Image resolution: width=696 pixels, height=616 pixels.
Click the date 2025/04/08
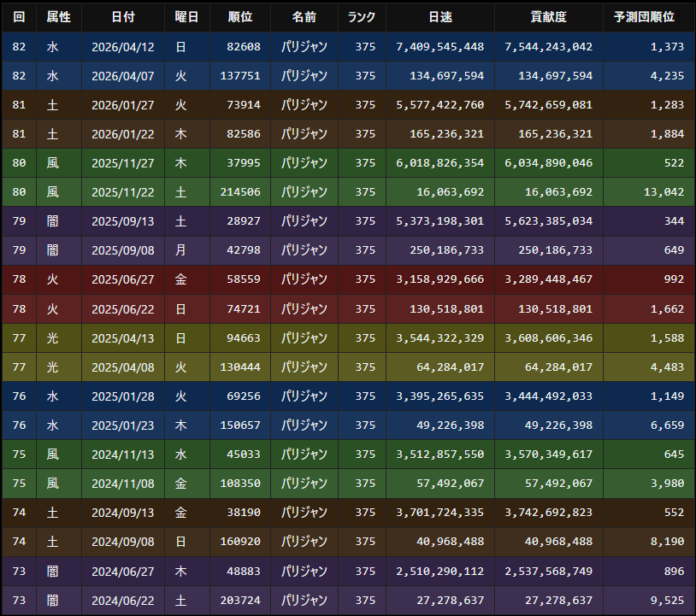(123, 367)
